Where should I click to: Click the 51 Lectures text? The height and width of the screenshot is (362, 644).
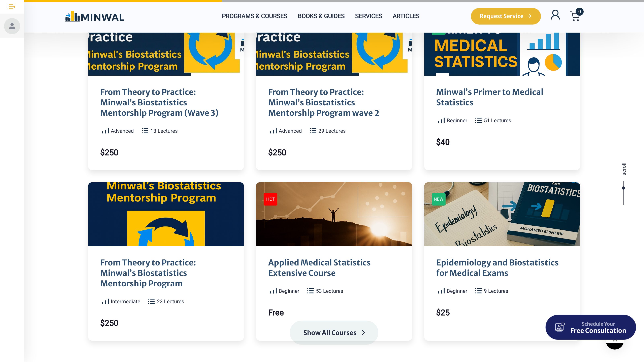point(497,120)
